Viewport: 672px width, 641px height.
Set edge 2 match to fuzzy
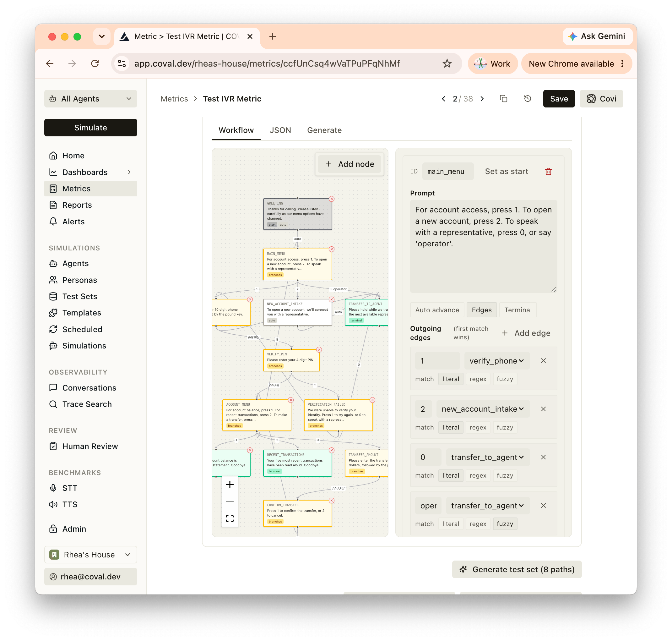pyautogui.click(x=505, y=427)
